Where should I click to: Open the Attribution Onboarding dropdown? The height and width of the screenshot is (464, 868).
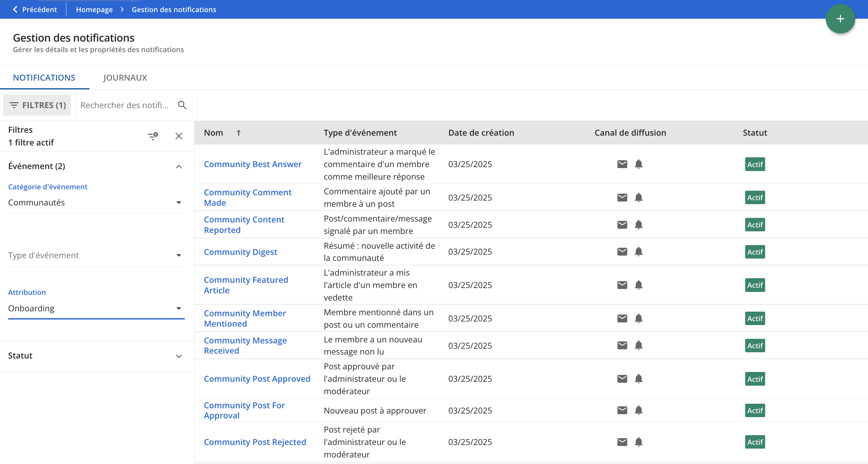(x=96, y=308)
